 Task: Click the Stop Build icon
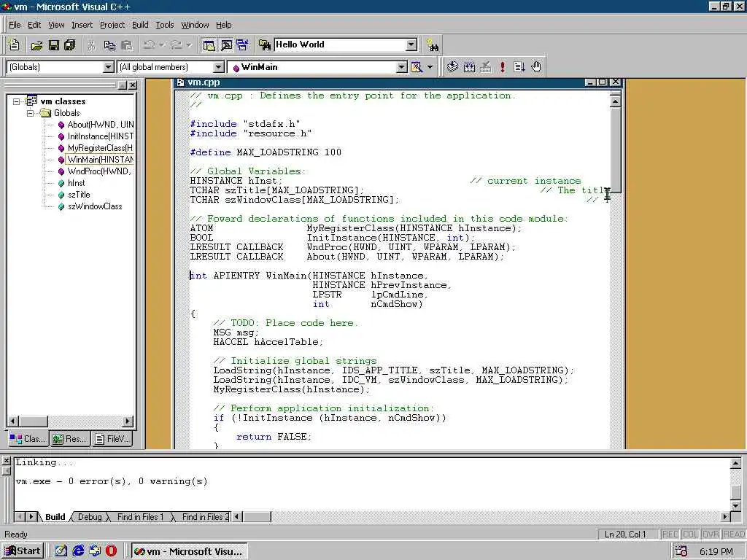point(485,67)
